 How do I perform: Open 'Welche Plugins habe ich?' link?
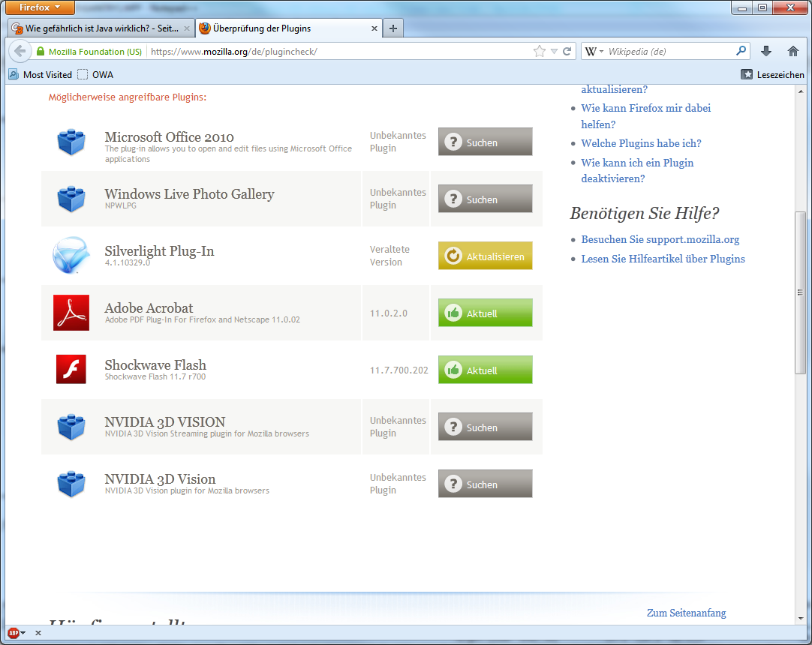click(641, 143)
